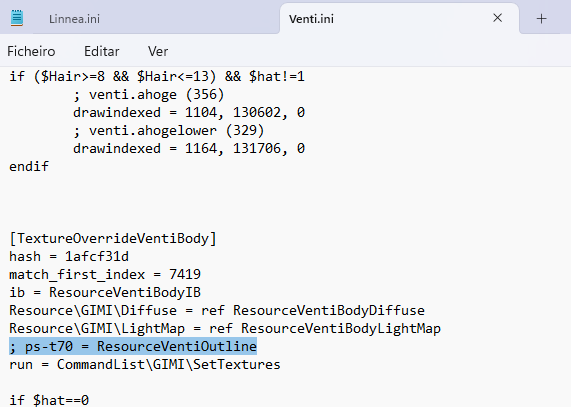Viewport: 571px width, 407px height.
Task: Click the comment '; venti.ahoge (356)'
Action: 149,95
